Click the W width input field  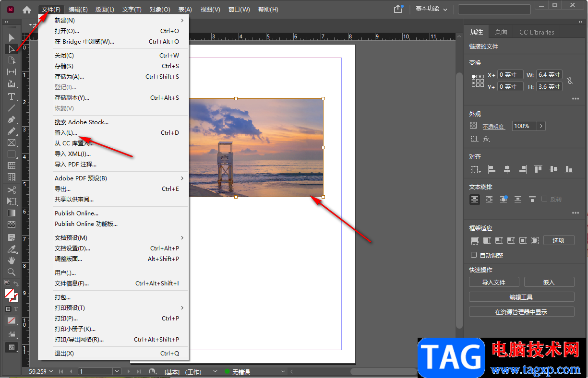(550, 75)
